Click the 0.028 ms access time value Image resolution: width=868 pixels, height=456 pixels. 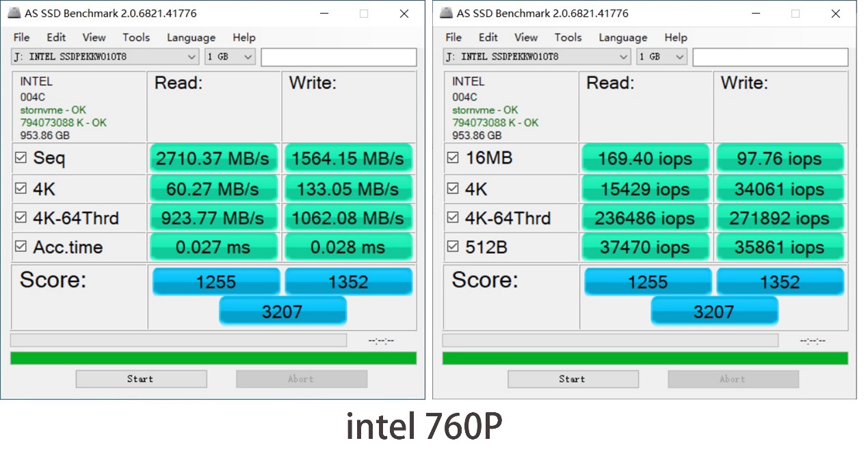348,246
